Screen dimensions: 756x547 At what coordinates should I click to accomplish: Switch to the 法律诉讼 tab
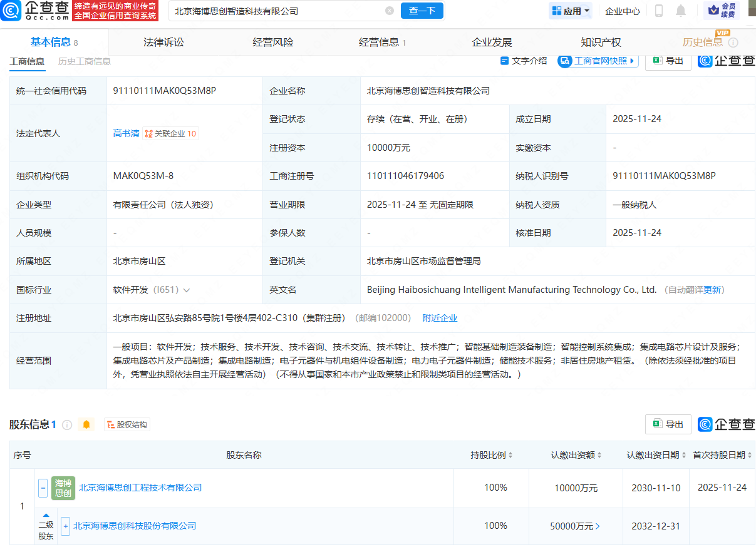(x=163, y=43)
